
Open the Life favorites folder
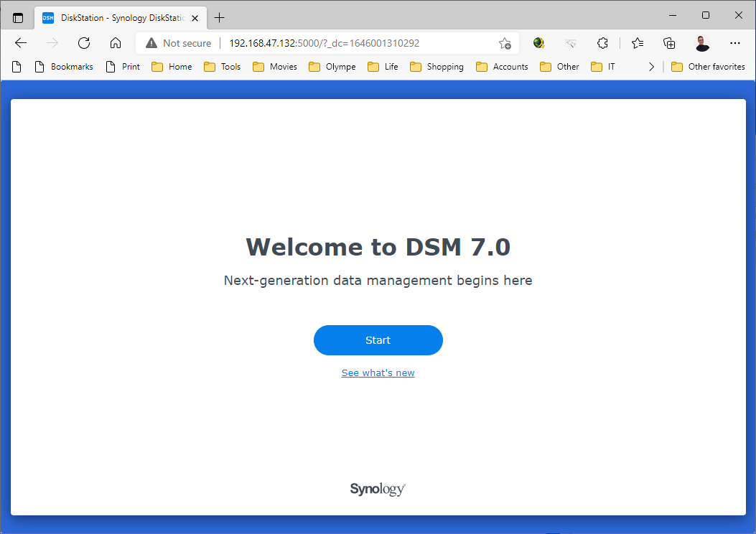point(383,67)
